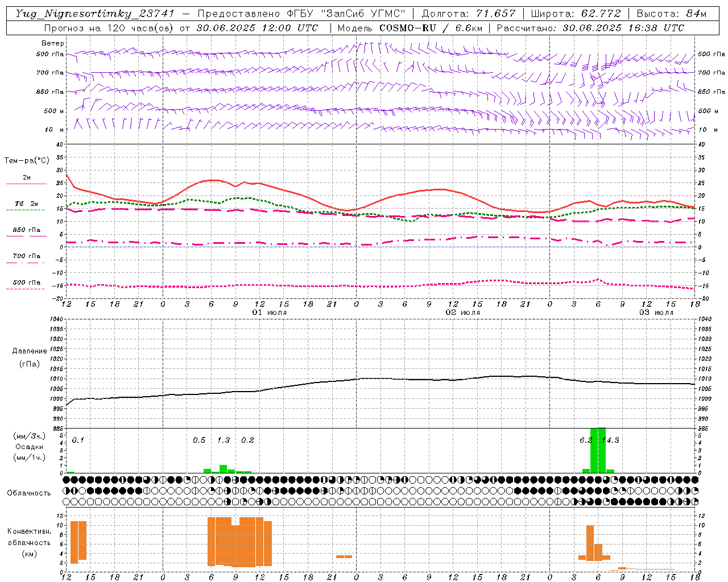Click the Рассчитано: 30.06.2025 16:38 UTC timestamp
The image size is (728, 582).
coord(590,28)
